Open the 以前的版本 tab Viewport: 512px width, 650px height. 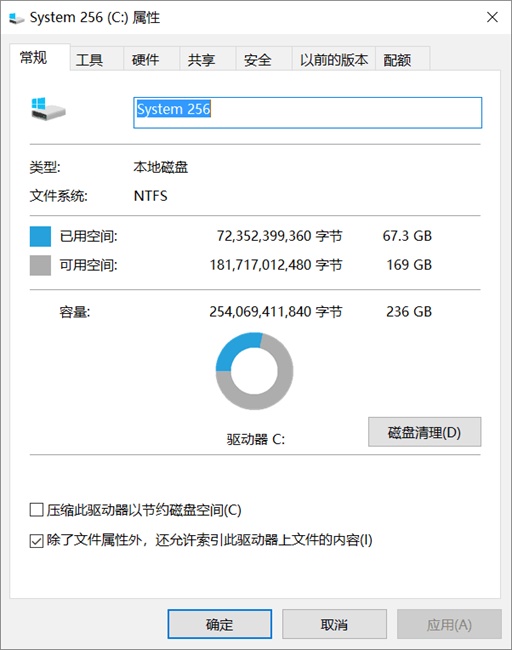tap(334, 59)
